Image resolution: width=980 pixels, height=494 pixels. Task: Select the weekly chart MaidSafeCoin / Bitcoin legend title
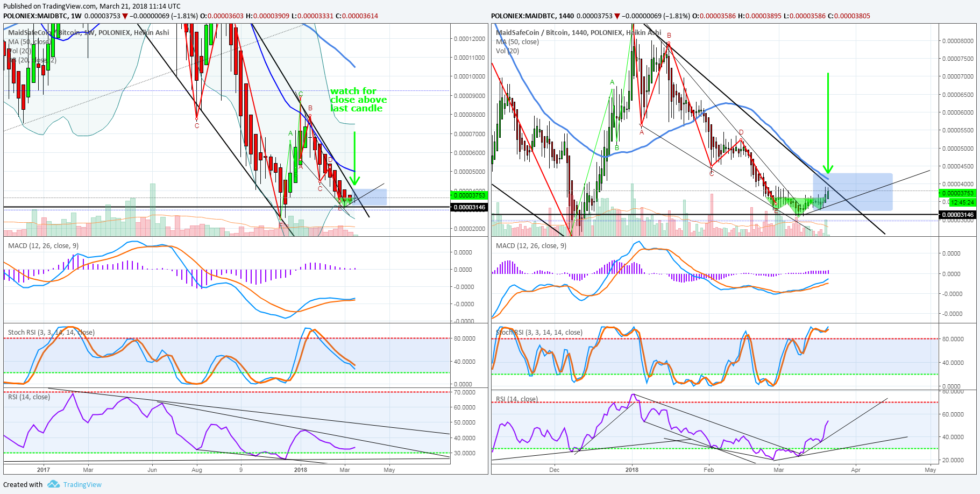(x=89, y=32)
